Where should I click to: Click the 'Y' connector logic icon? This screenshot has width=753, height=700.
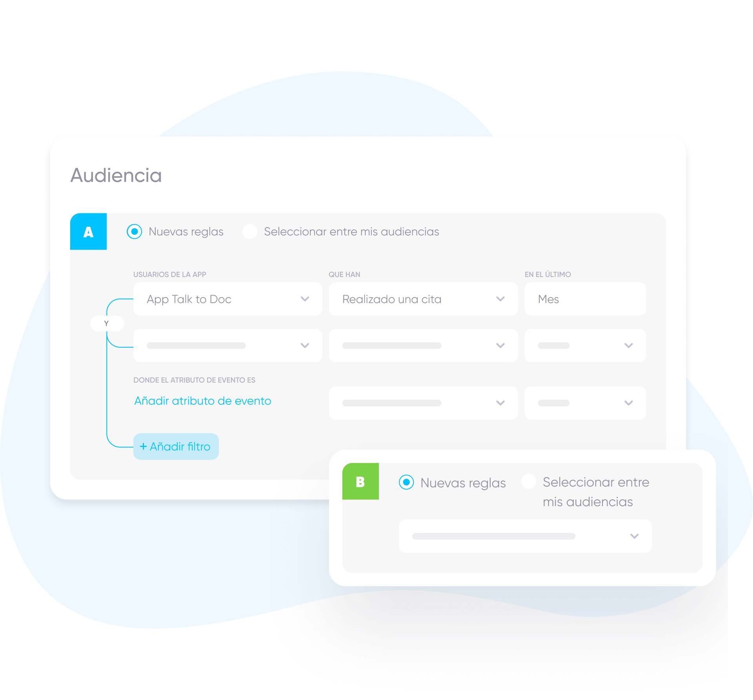click(x=105, y=323)
